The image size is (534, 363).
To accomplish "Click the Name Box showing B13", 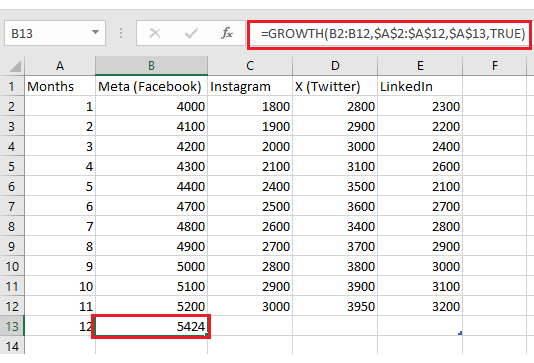I will [x=54, y=33].
